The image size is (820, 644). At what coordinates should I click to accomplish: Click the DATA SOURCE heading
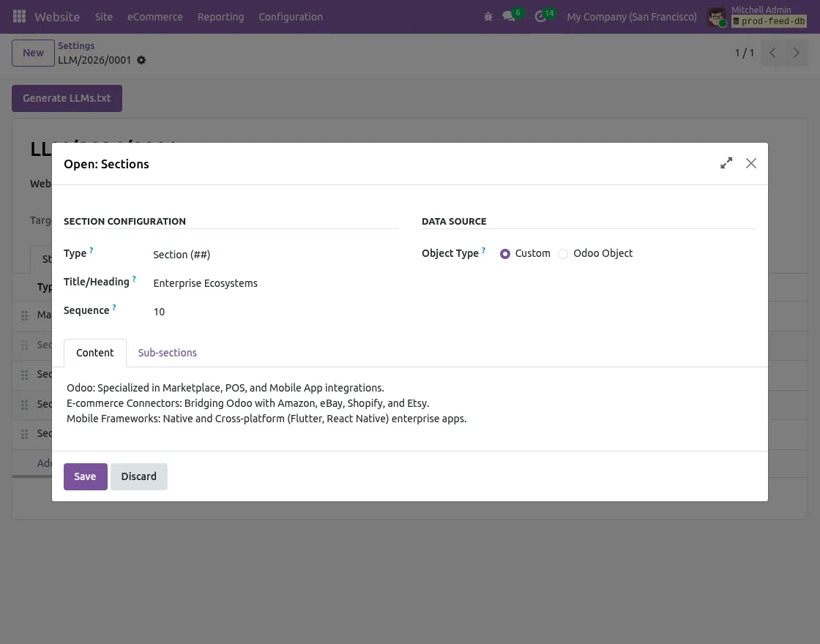pos(454,221)
